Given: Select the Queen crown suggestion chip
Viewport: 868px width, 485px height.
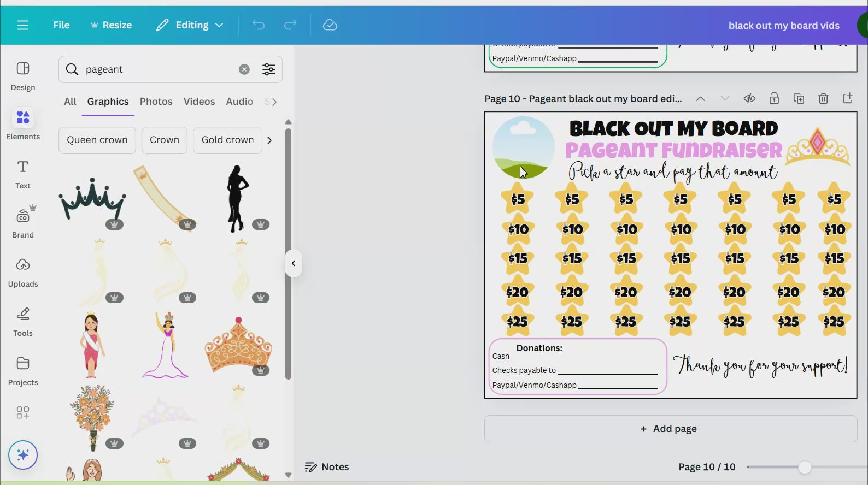Looking at the screenshot, I should coord(97,140).
